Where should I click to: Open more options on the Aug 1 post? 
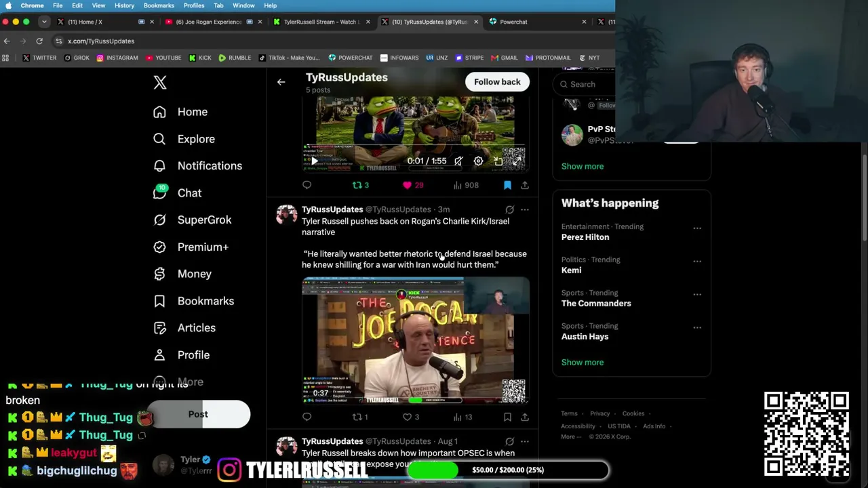click(x=524, y=442)
